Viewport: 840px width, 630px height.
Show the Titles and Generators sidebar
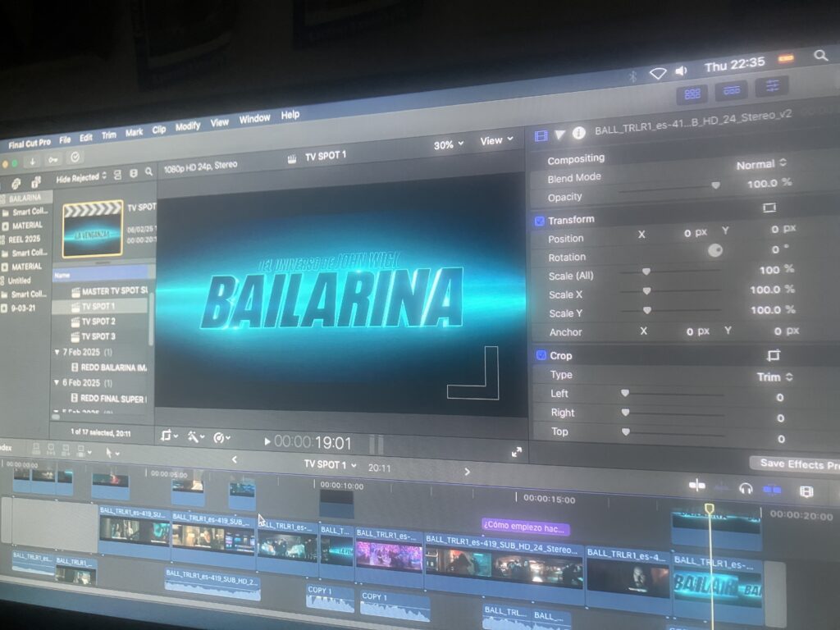(36, 182)
